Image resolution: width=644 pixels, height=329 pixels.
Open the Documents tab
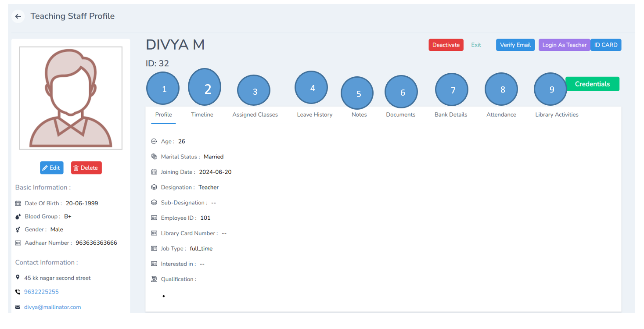click(x=400, y=114)
